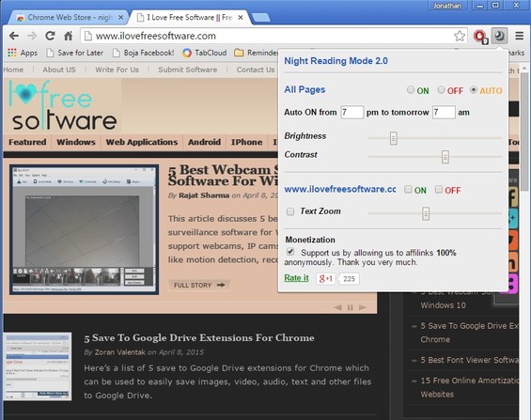Viewport: 531px width, 420px height.
Task: Click the Jonathan profile button
Action: (x=447, y=6)
